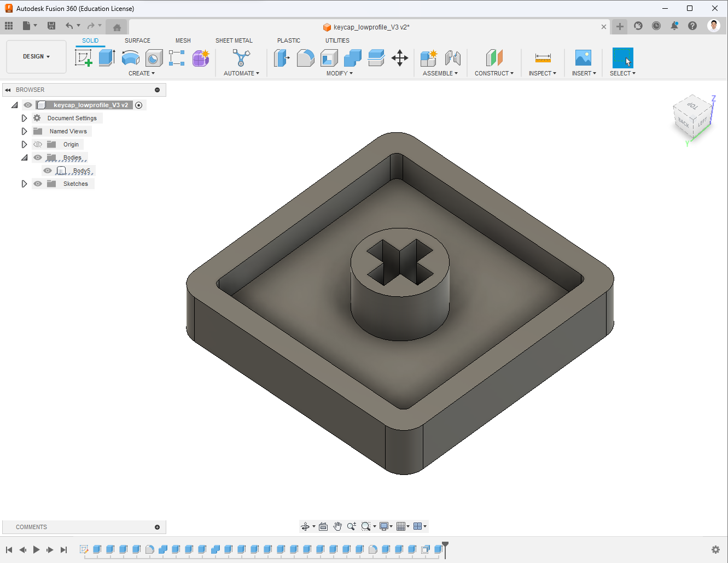The height and width of the screenshot is (563, 728).
Task: Jump to the timeline beginning
Action: point(9,550)
